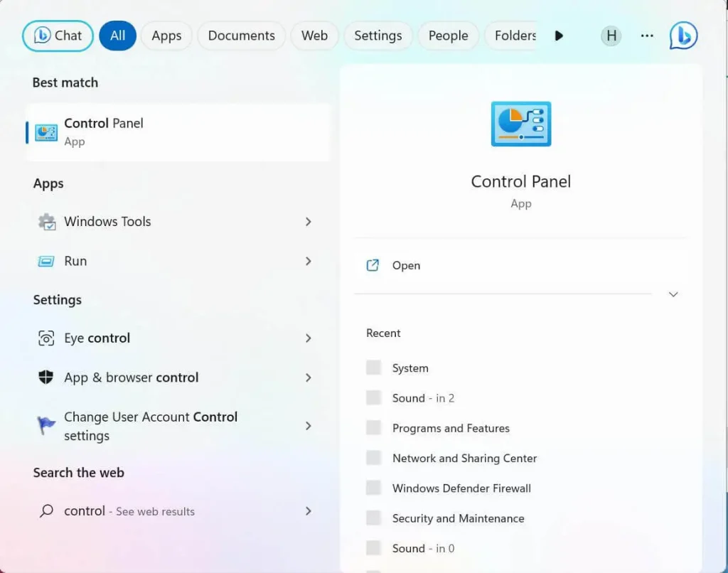This screenshot has height=573, width=728.
Task: Open recent item System
Action: click(x=520, y=368)
